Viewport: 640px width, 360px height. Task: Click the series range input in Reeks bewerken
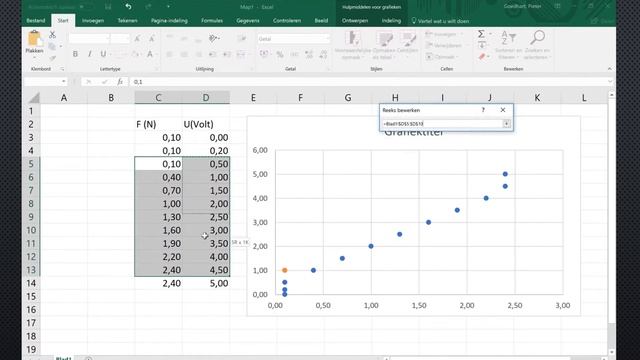442,123
